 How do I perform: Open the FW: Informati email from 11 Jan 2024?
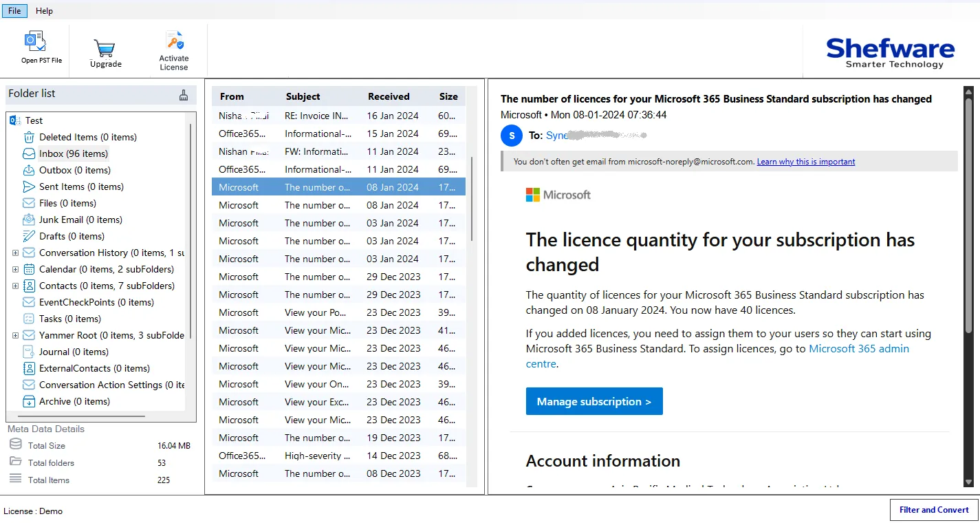click(338, 151)
